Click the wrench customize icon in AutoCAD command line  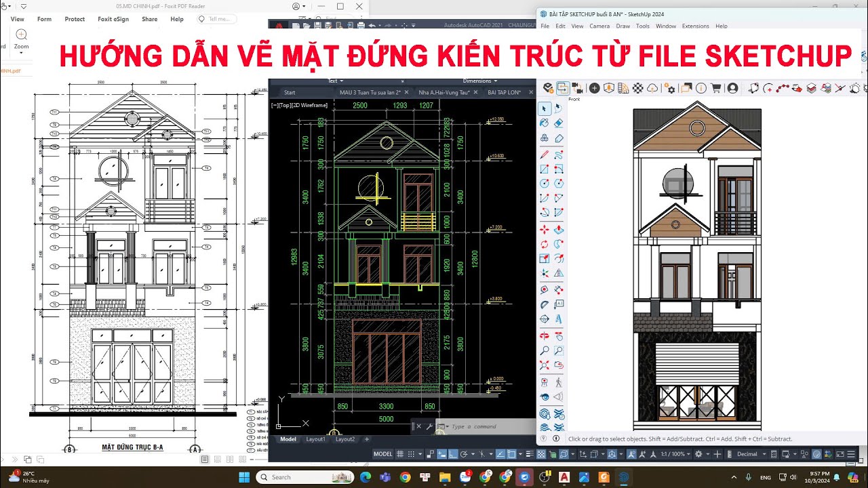(x=429, y=426)
